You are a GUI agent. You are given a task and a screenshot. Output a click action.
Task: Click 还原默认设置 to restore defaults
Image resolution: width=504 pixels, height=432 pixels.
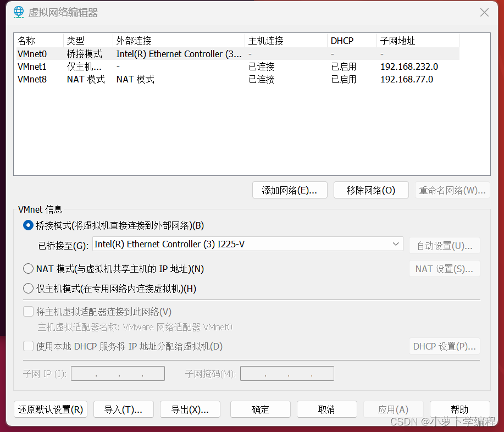coord(50,409)
